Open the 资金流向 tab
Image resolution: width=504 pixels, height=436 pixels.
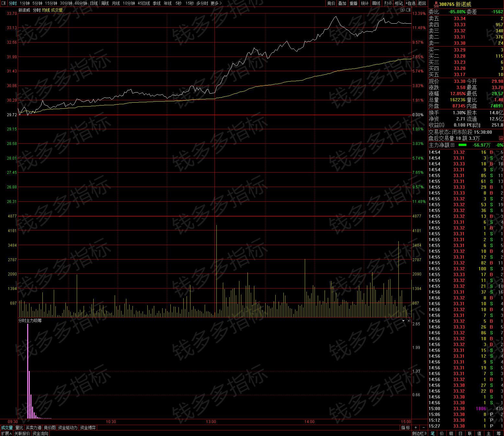[x=40, y=433]
